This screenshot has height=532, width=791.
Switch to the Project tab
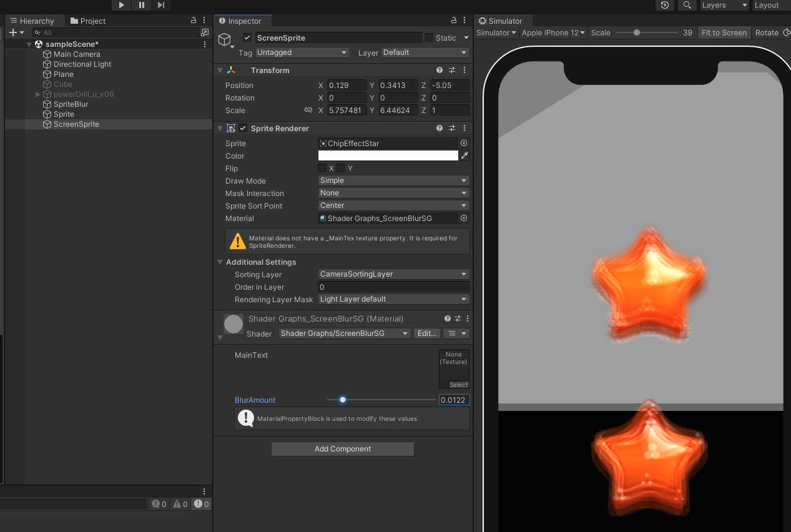[88, 21]
